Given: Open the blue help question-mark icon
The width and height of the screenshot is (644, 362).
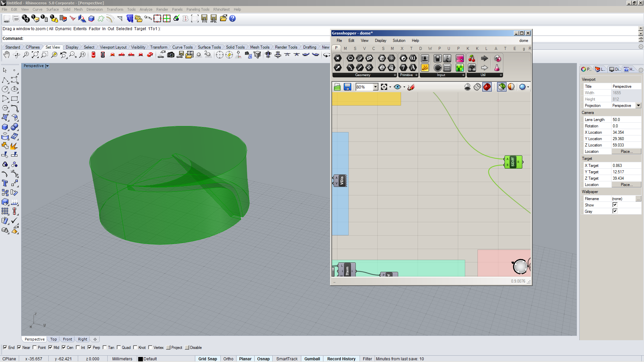Looking at the screenshot, I should (x=232, y=18).
